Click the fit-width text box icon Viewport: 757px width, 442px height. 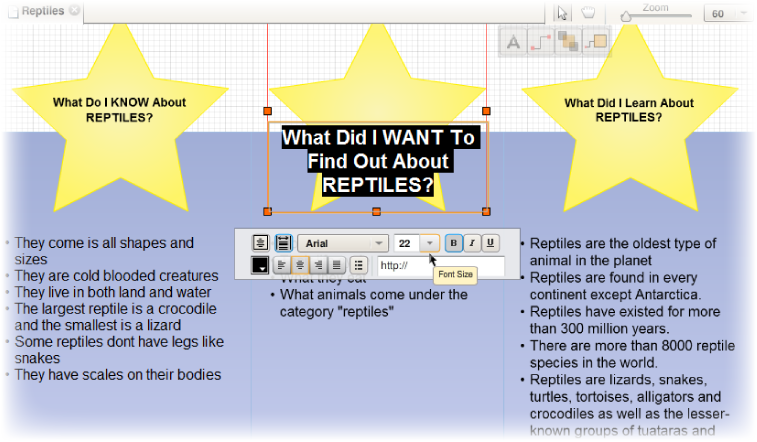coord(283,243)
